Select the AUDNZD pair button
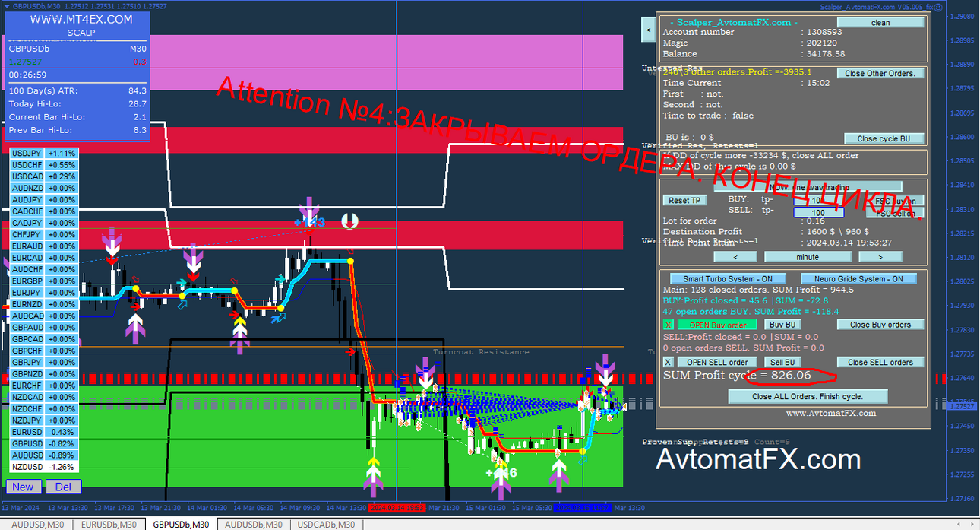This screenshot has width=980, height=530. [27, 188]
